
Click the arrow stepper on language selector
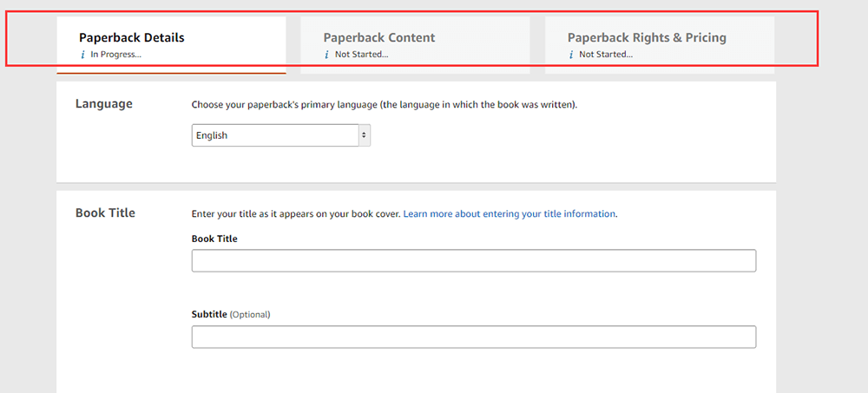(x=364, y=135)
